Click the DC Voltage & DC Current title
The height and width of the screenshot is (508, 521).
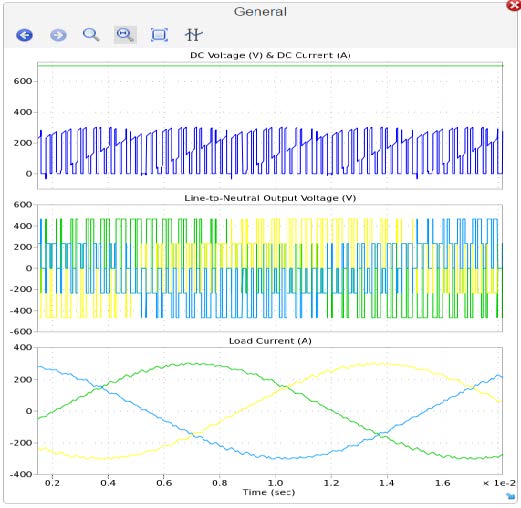(x=270, y=55)
